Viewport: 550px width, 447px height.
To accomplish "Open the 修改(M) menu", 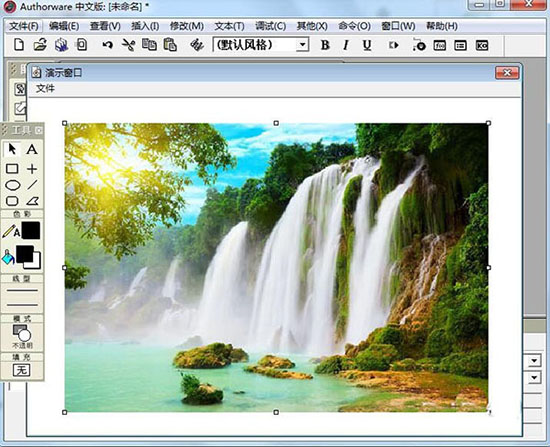I will [x=187, y=26].
